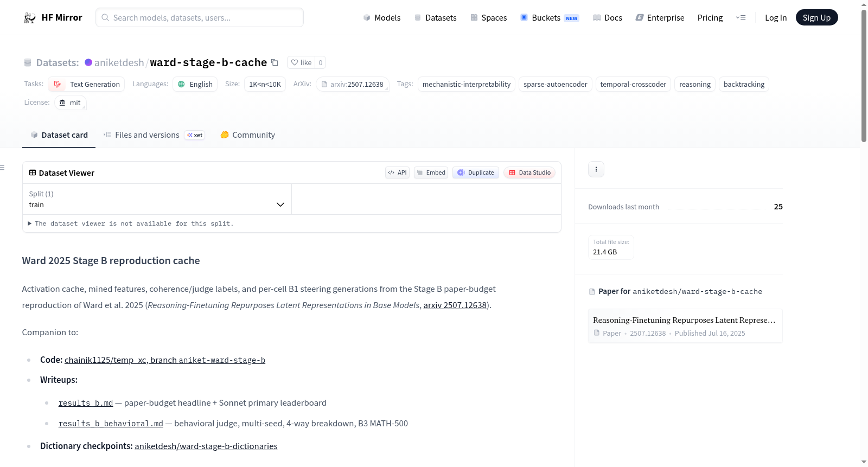Click the like count showing 0
The width and height of the screenshot is (868, 467).
321,62
